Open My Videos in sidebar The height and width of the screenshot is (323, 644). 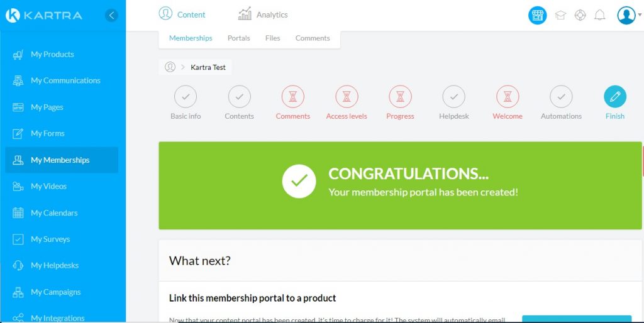click(48, 187)
